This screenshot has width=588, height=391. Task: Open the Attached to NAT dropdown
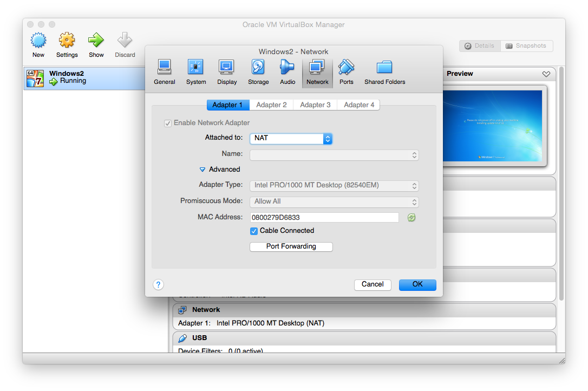pos(291,138)
